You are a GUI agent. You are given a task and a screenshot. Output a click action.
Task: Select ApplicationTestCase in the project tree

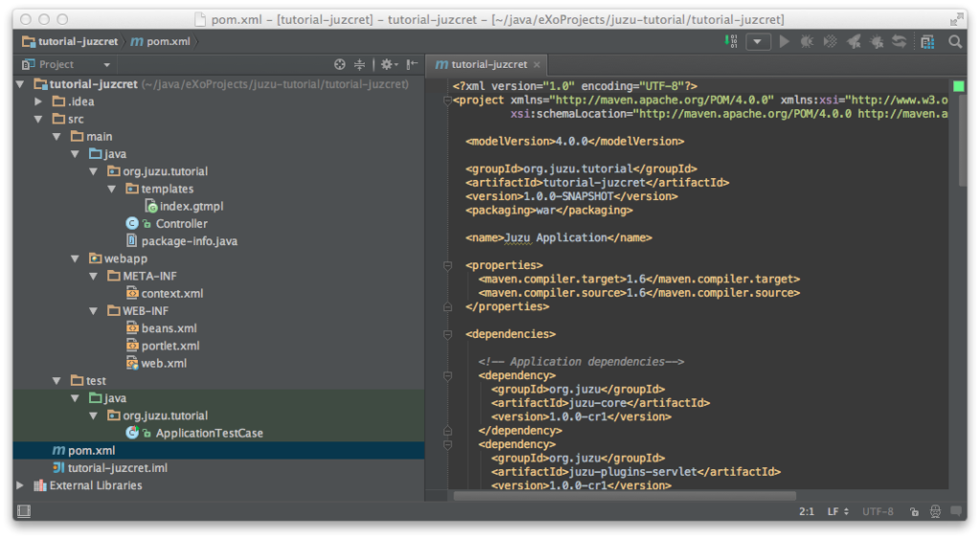(x=209, y=433)
